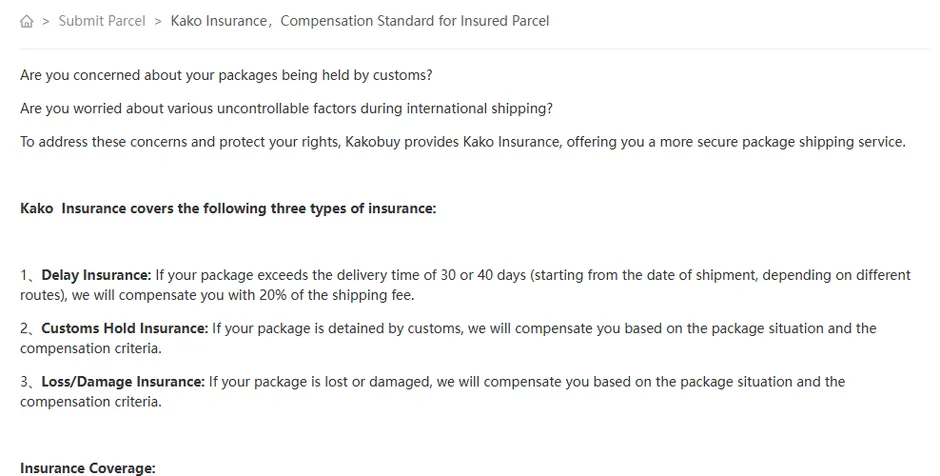Click the bold Delay Insurance label
The height and width of the screenshot is (476, 940).
(96, 275)
